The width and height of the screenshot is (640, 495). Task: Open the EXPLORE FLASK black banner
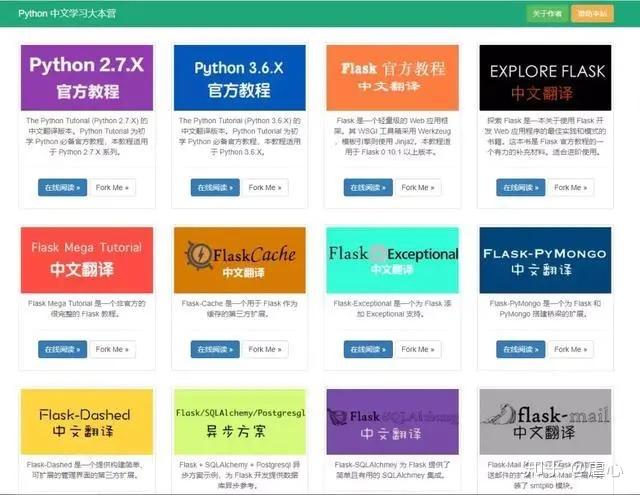click(545, 78)
